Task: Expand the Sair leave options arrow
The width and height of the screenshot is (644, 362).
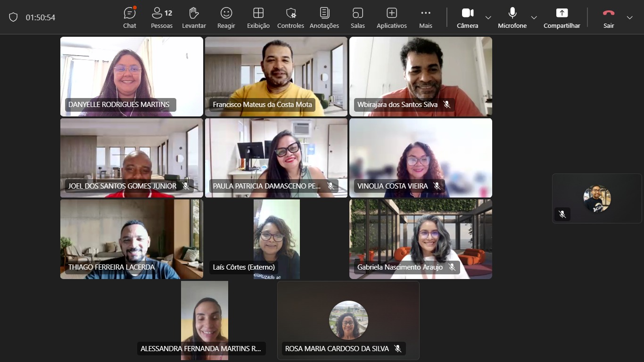Action: pos(629,17)
